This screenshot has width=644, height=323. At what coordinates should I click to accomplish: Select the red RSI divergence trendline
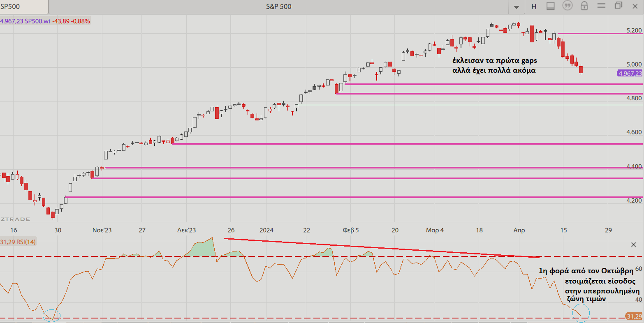tap(381, 248)
